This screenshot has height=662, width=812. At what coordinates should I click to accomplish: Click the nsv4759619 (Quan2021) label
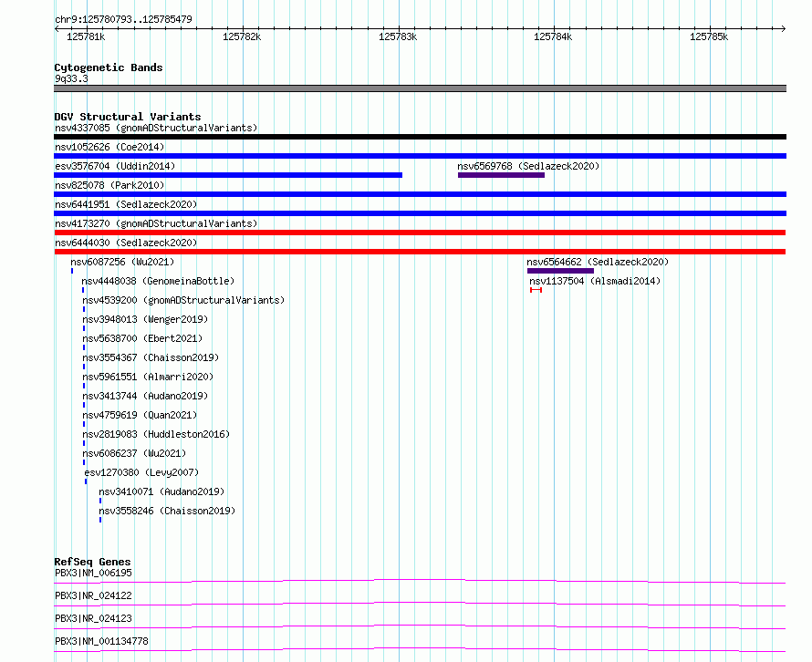click(140, 415)
